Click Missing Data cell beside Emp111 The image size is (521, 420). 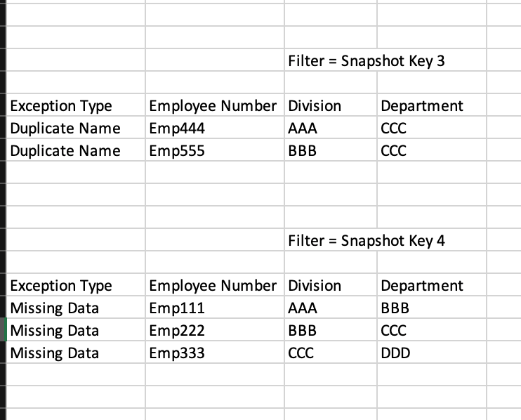coord(75,308)
